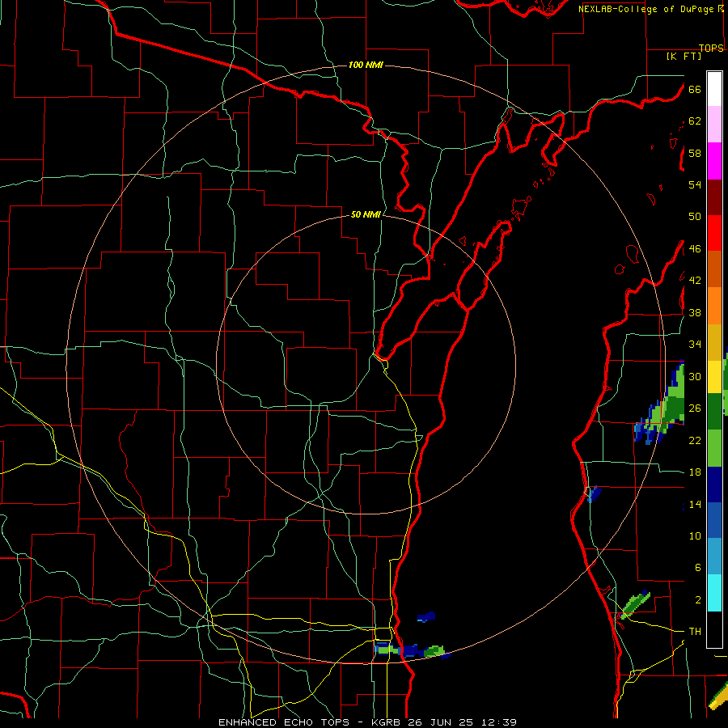Select the 66 value on the legend scale

(x=695, y=89)
